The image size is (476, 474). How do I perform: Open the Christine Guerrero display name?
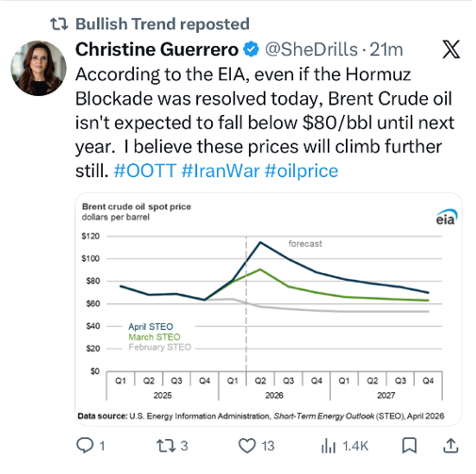pos(156,49)
